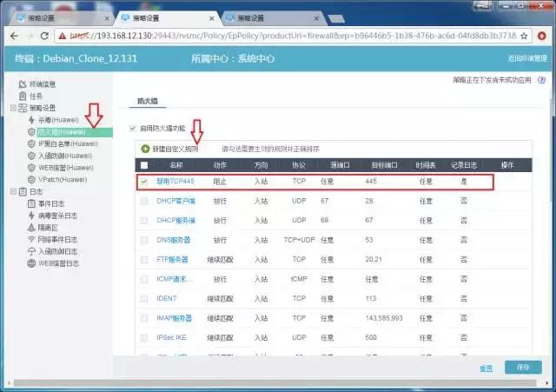Click the event log icon
556x392 pixels.
(31, 203)
